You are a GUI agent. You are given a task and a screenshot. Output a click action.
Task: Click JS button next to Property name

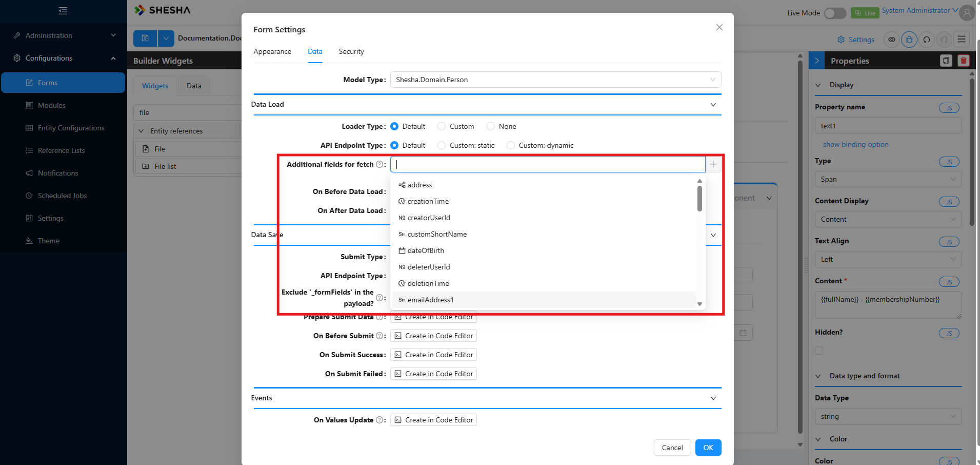pyautogui.click(x=949, y=108)
